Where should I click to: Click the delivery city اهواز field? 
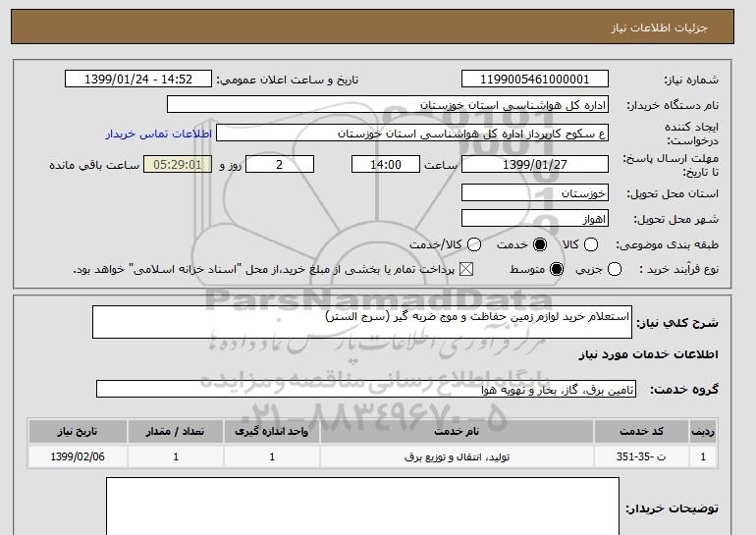click(535, 218)
